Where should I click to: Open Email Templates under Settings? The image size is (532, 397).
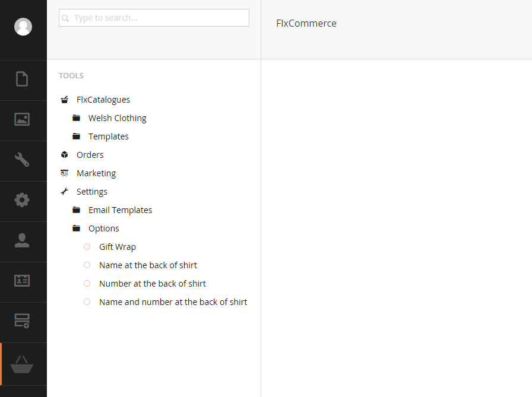click(120, 210)
